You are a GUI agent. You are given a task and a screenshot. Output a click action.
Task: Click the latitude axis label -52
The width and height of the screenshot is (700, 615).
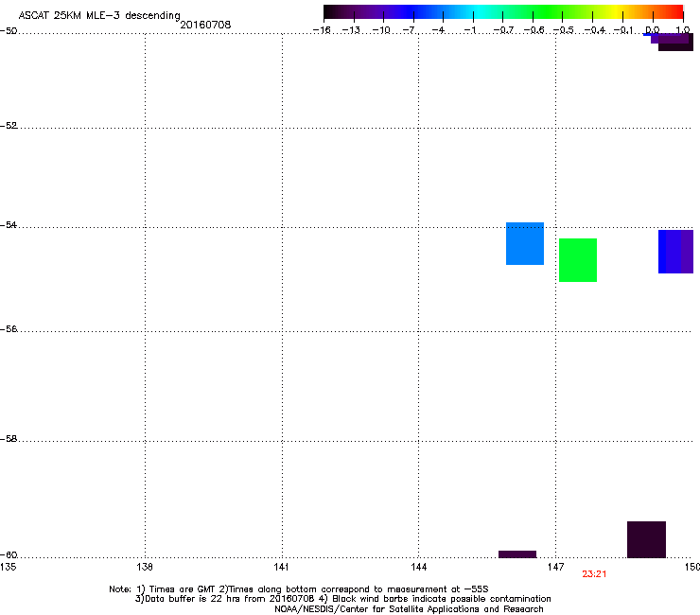[9, 126]
